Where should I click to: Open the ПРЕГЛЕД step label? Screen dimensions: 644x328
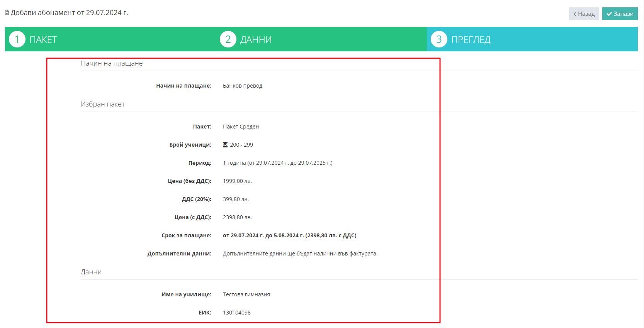[471, 40]
